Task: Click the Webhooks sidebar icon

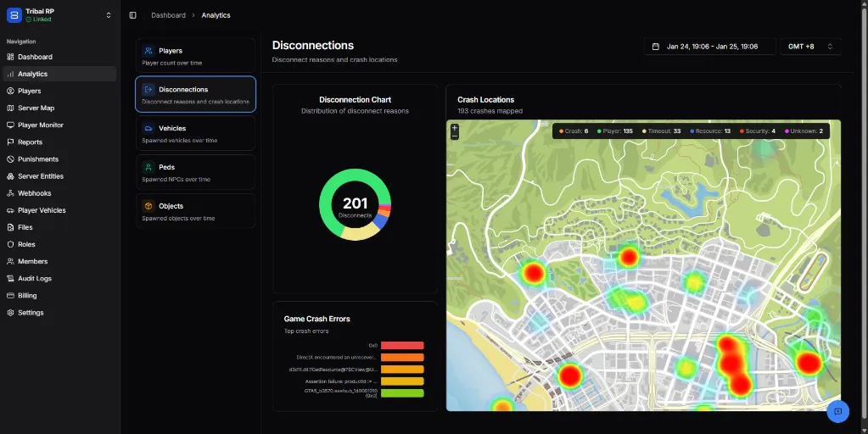Action: [10, 193]
